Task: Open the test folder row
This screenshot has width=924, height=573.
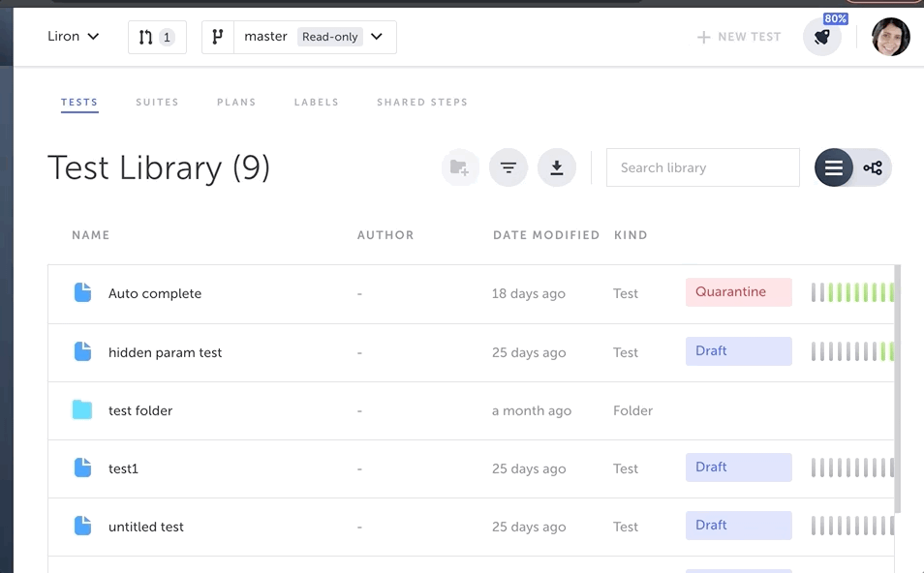Action: tap(471, 410)
